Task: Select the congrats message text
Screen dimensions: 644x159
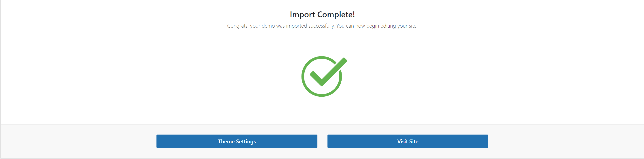Action: pos(322,26)
